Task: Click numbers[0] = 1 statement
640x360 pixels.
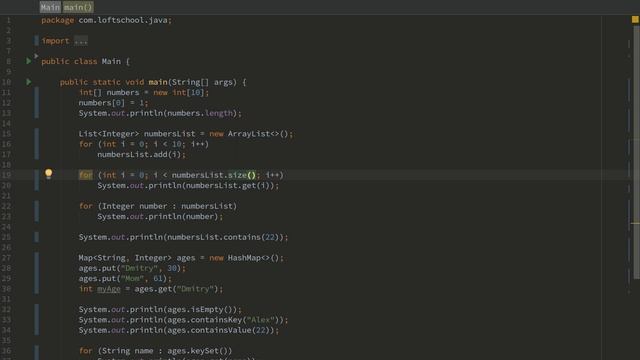Action: pos(113,103)
